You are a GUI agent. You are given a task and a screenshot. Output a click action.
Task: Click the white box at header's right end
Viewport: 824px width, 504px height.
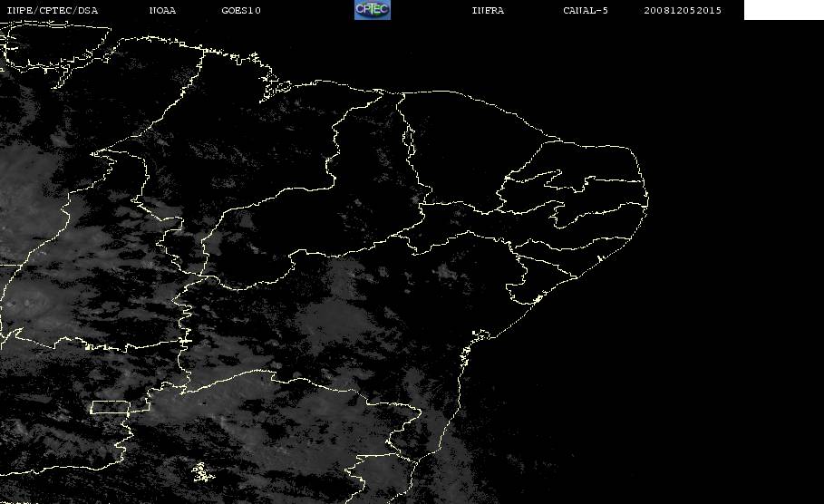(x=784, y=10)
